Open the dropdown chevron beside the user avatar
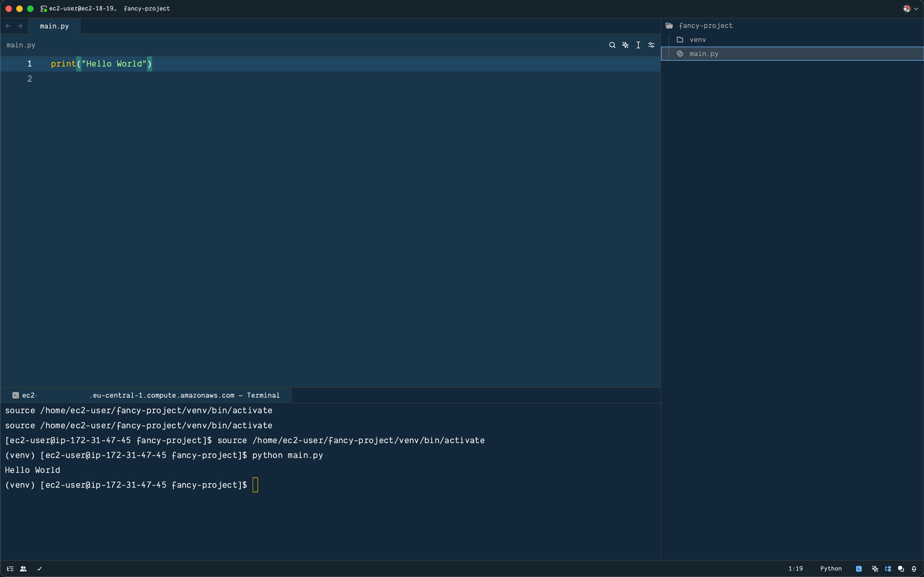Screen dimensions: 924x577 (916, 9)
